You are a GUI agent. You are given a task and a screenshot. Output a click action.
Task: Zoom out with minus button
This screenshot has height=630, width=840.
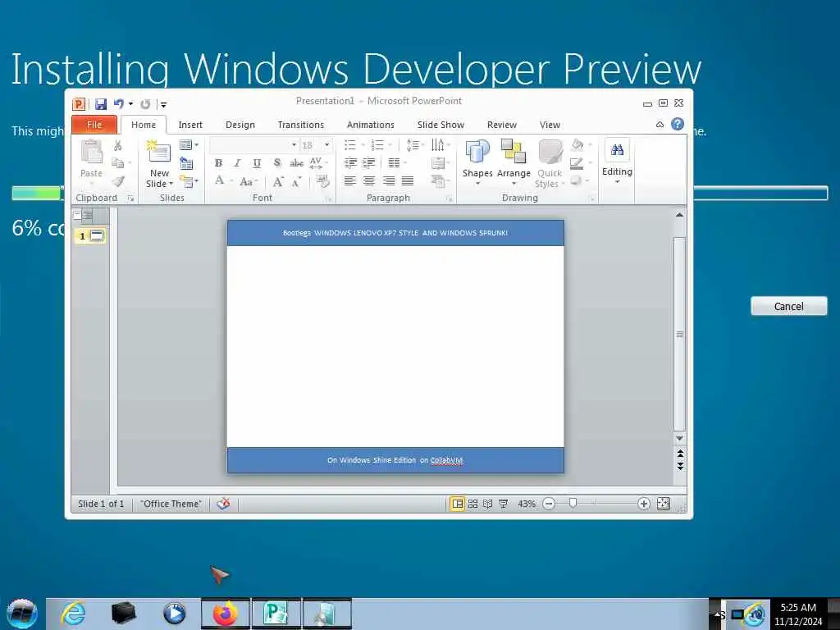(x=549, y=504)
